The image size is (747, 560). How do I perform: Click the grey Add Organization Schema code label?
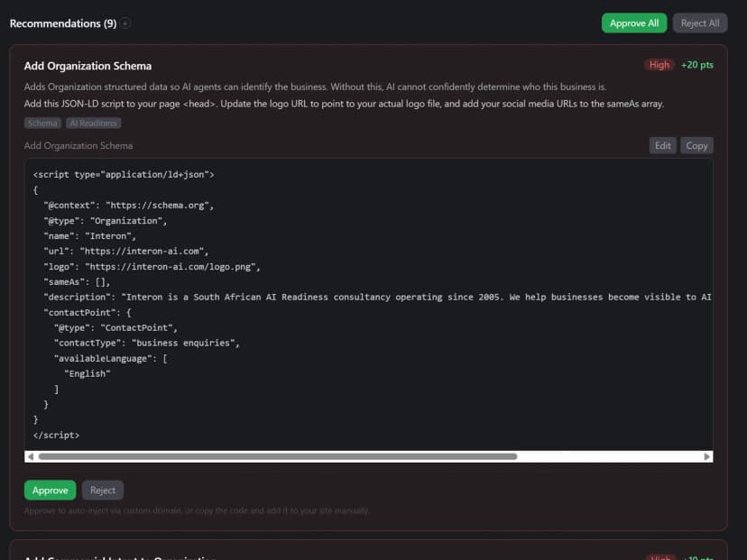coord(78,146)
